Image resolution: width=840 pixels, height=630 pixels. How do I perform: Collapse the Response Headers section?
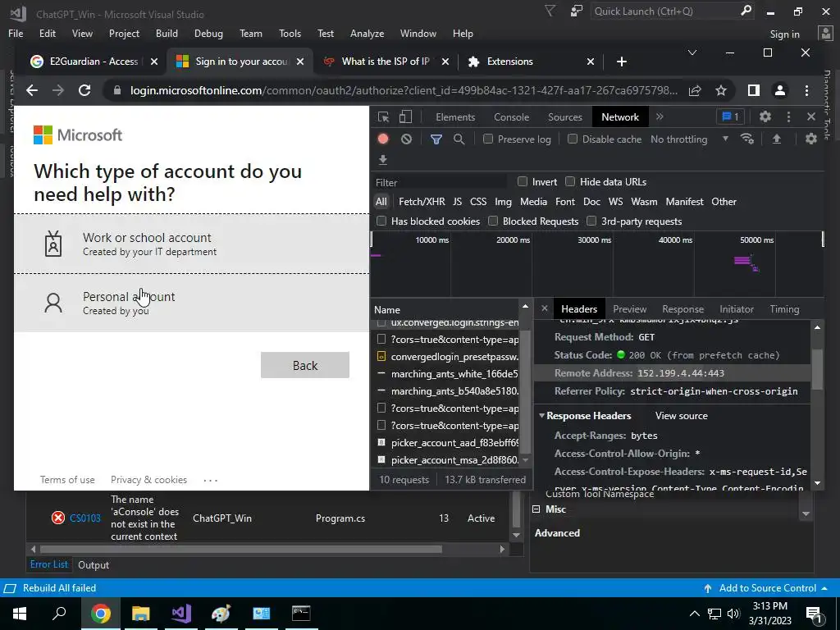click(x=541, y=416)
